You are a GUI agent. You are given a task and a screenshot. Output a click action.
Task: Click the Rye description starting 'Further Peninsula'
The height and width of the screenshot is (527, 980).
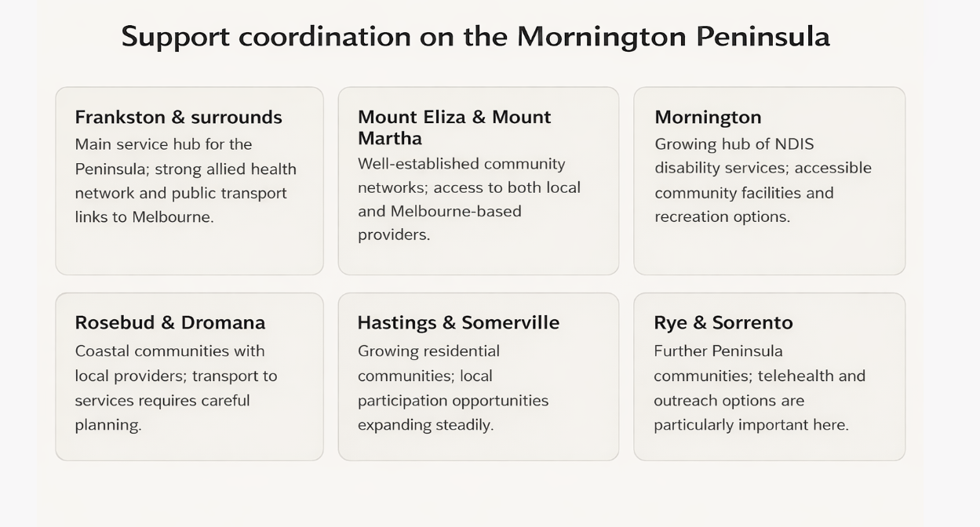pyautogui.click(x=759, y=387)
